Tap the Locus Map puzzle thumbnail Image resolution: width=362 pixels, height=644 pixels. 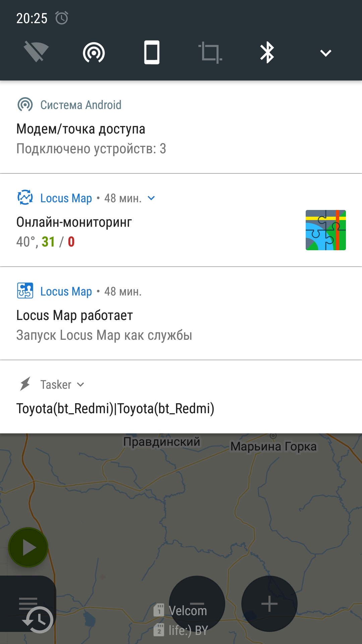325,230
